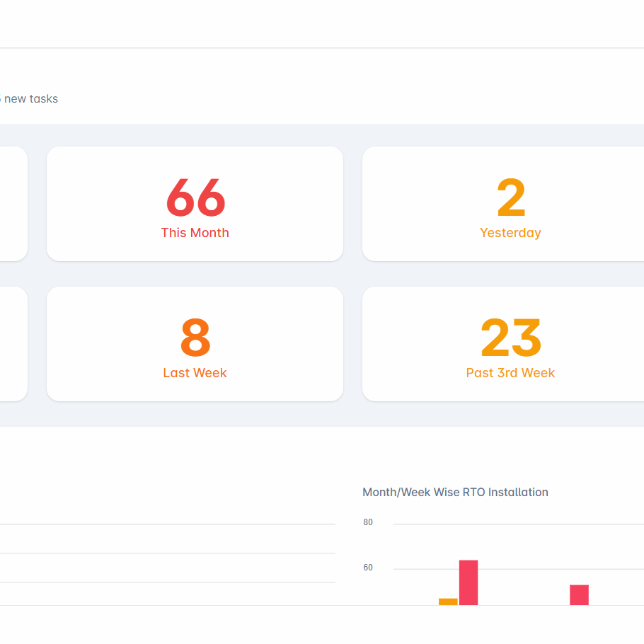Select the tallest red bar in chart
The height and width of the screenshot is (644, 644).
[x=468, y=582]
